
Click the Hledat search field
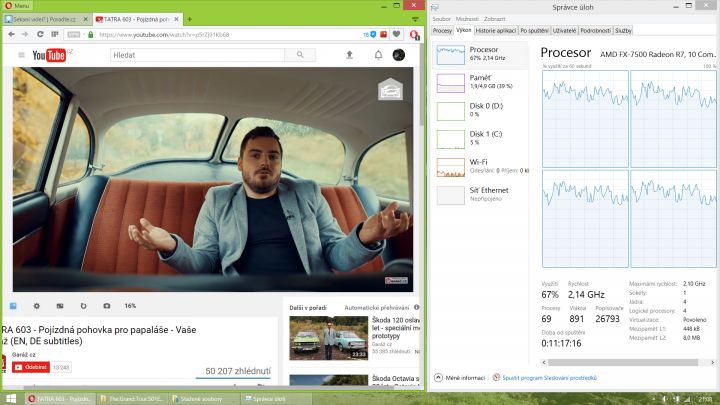tap(197, 55)
